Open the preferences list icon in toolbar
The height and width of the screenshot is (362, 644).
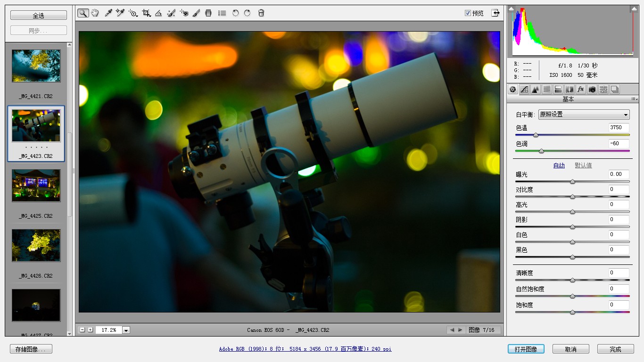pos(222,13)
